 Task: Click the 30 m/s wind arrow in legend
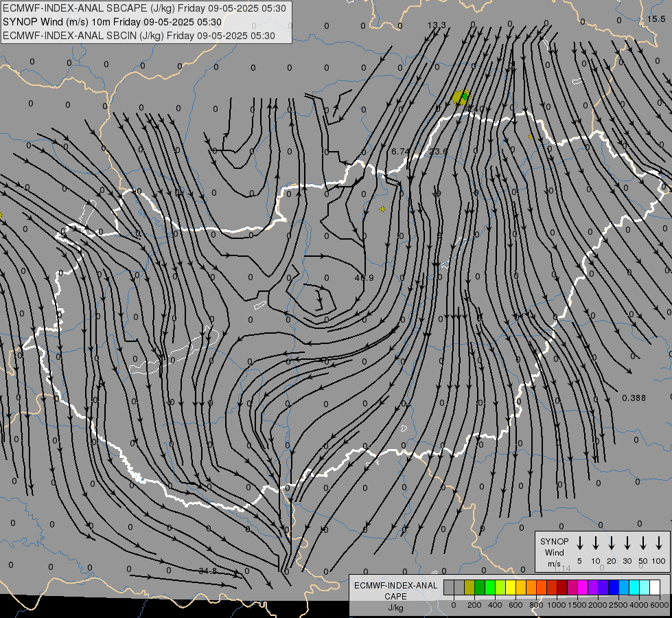[627, 543]
